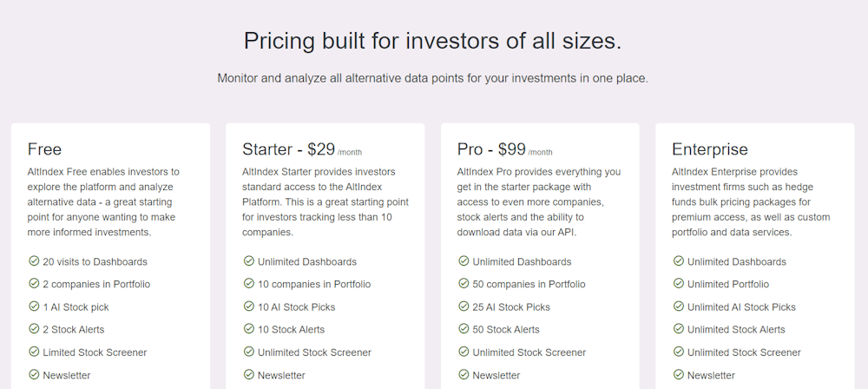Click the main Pricing built for investors heading

point(432,43)
